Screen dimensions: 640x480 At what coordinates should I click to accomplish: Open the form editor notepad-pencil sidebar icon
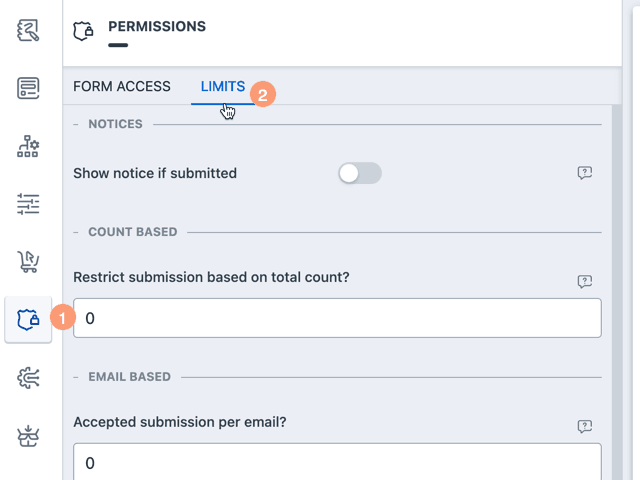[28, 30]
